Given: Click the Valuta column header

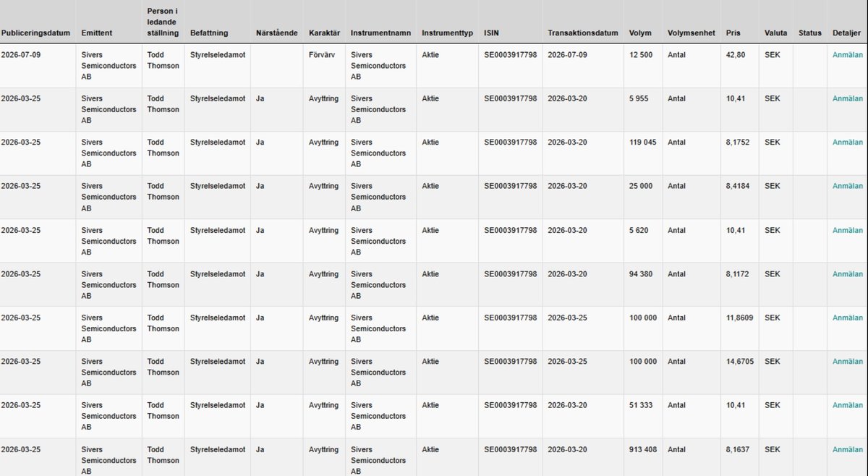Looking at the screenshot, I should (776, 33).
